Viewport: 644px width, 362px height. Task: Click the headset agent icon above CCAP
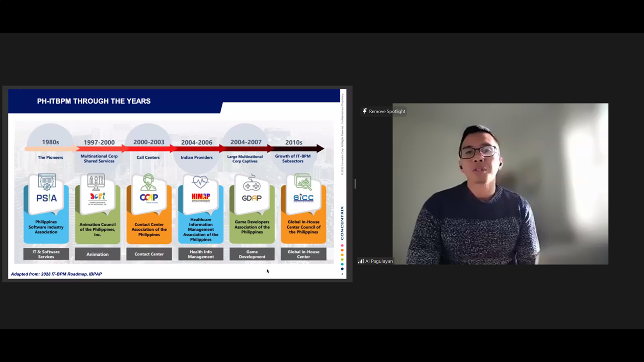pyautogui.click(x=148, y=182)
